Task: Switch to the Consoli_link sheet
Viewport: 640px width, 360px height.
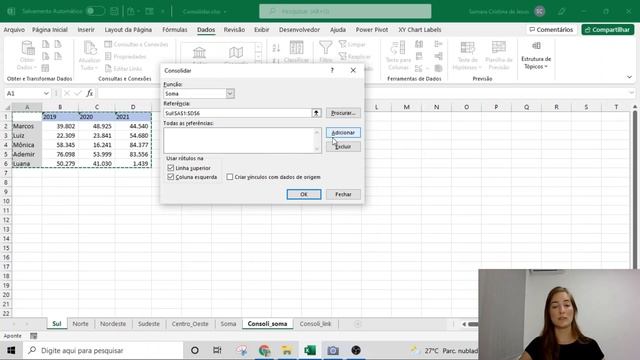Action: click(x=315, y=324)
